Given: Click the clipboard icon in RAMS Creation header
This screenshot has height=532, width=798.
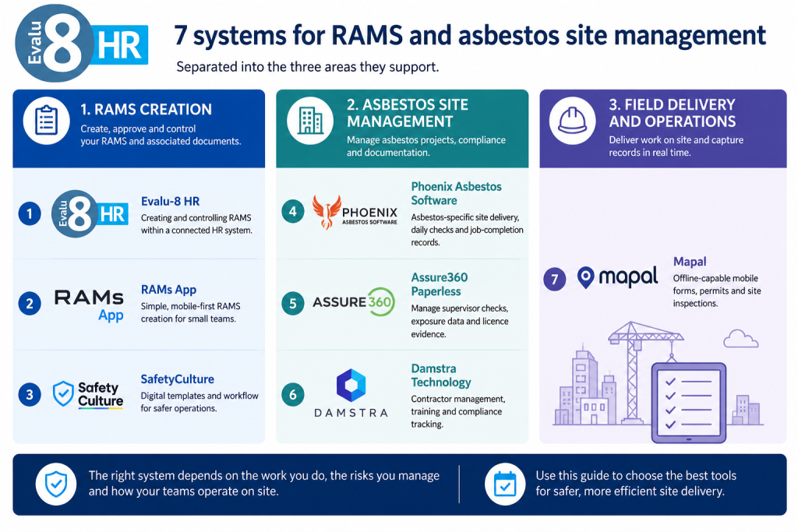Looking at the screenshot, I should click(x=46, y=121).
